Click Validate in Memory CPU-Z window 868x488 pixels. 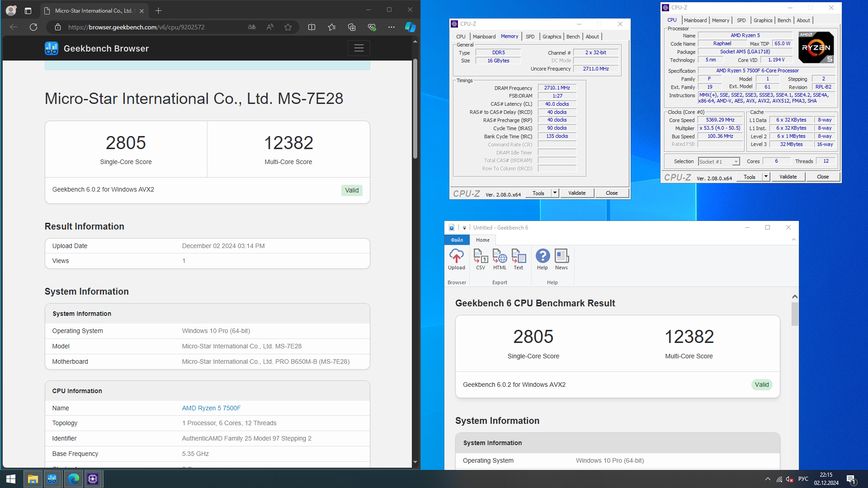point(577,193)
